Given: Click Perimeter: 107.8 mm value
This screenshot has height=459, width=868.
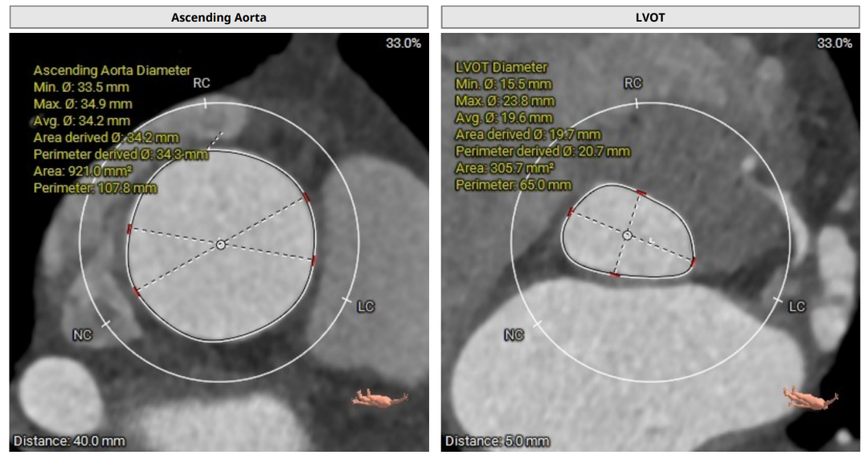Looking at the screenshot, I should point(95,187).
